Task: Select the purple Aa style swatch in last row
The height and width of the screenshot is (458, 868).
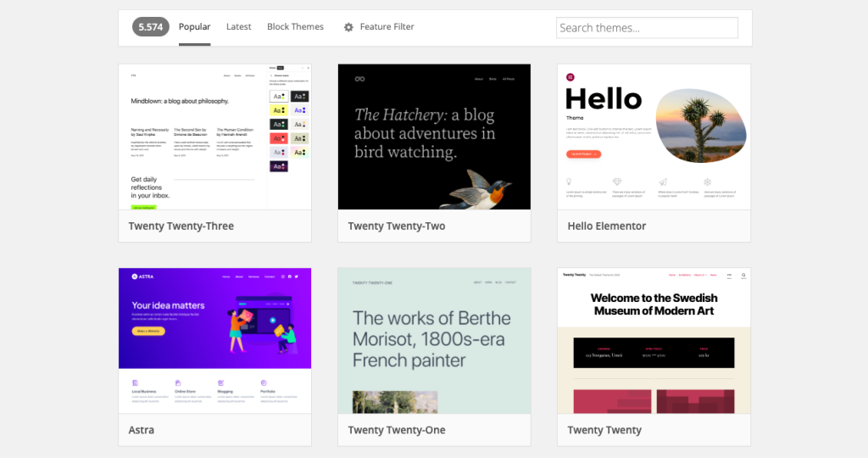Action: [278, 166]
